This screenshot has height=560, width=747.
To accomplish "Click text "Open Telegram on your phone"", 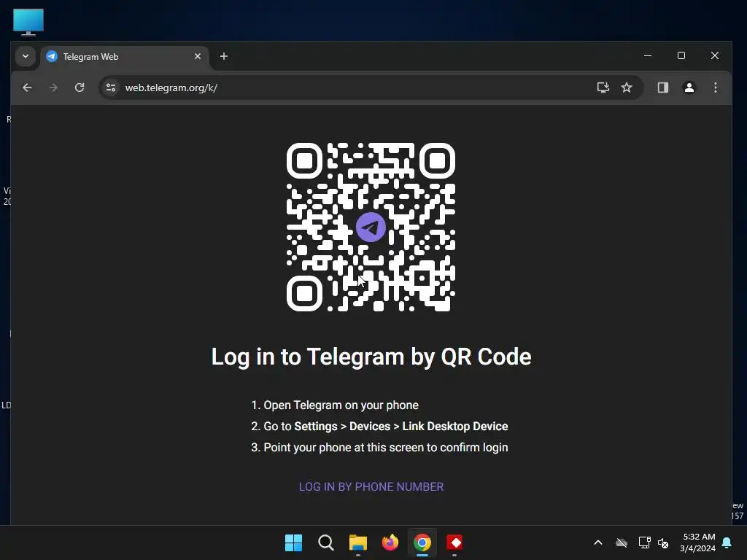I will coord(341,405).
